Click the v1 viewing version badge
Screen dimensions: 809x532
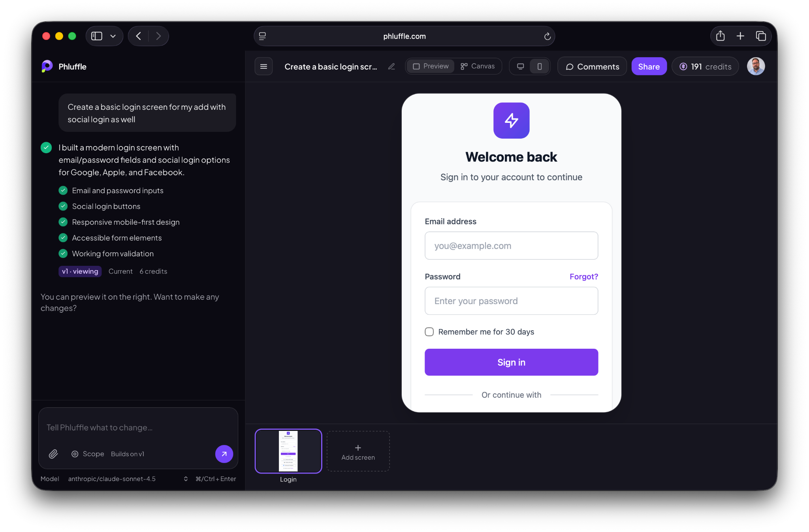point(80,271)
